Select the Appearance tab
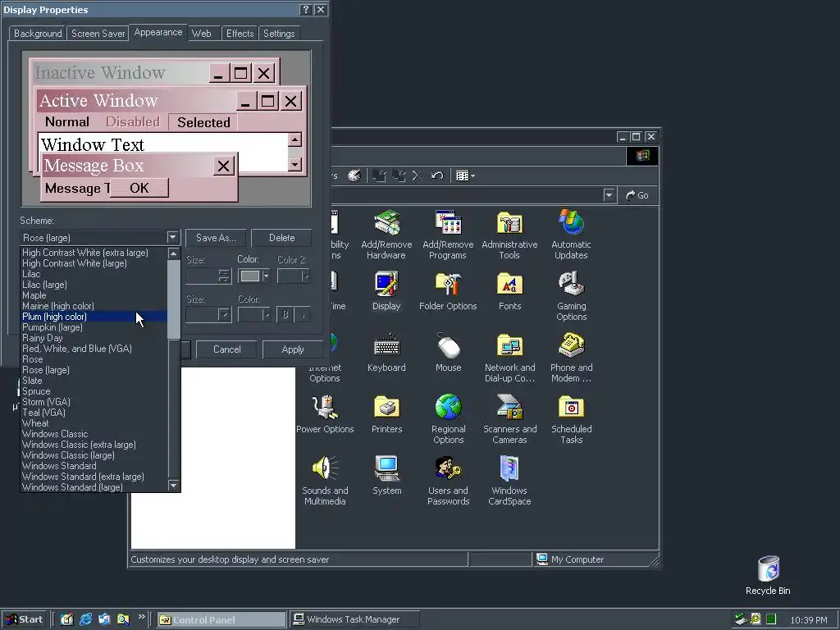The image size is (840, 630). click(158, 32)
